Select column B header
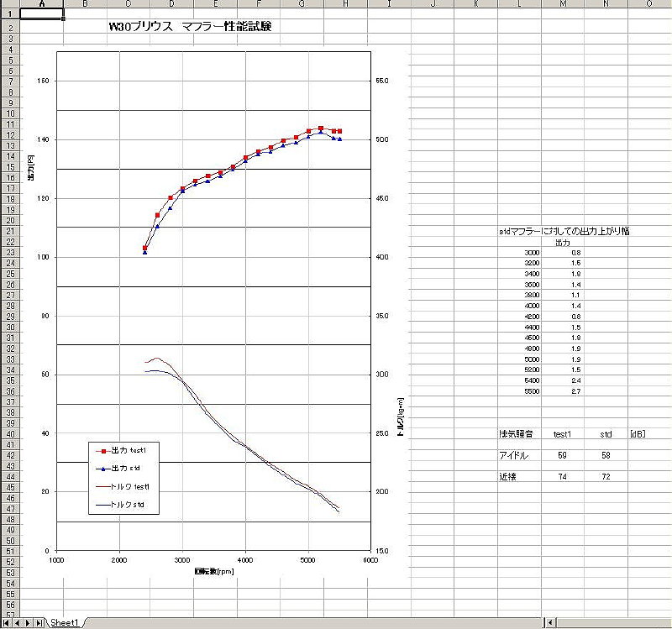The width and height of the screenshot is (672, 629). pyautogui.click(x=85, y=4)
